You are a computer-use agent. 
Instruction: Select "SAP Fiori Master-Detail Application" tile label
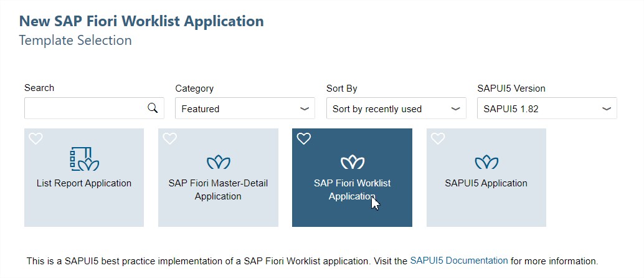pos(218,189)
